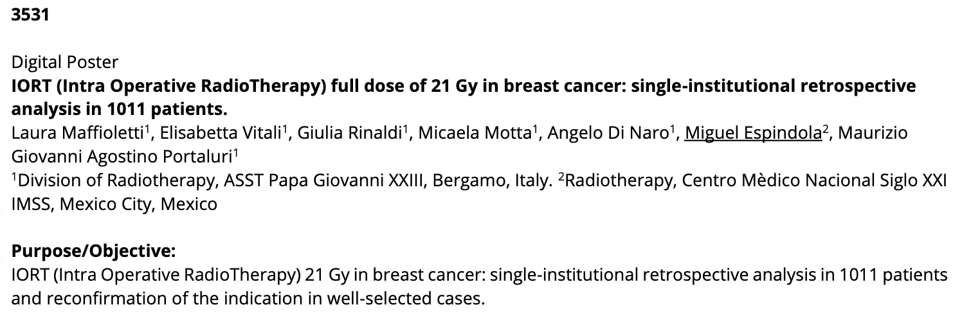Viewport: 980px width, 334px height.
Task: Click the Purpose/Objective heading
Action: click(93, 251)
